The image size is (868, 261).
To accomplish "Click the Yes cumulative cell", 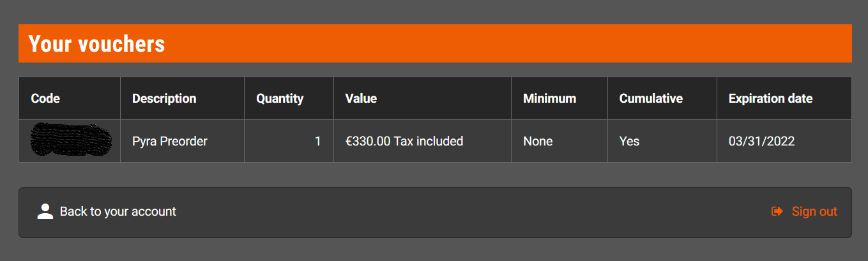I will tap(629, 141).
